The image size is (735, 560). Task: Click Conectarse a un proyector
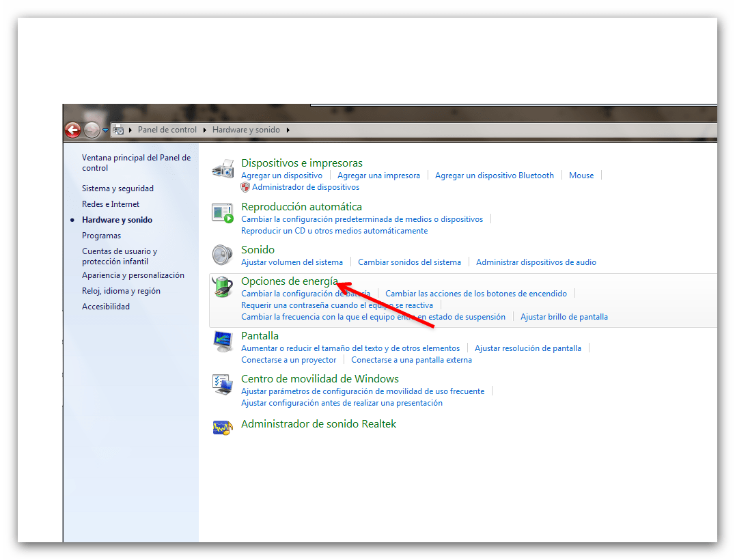289,361
